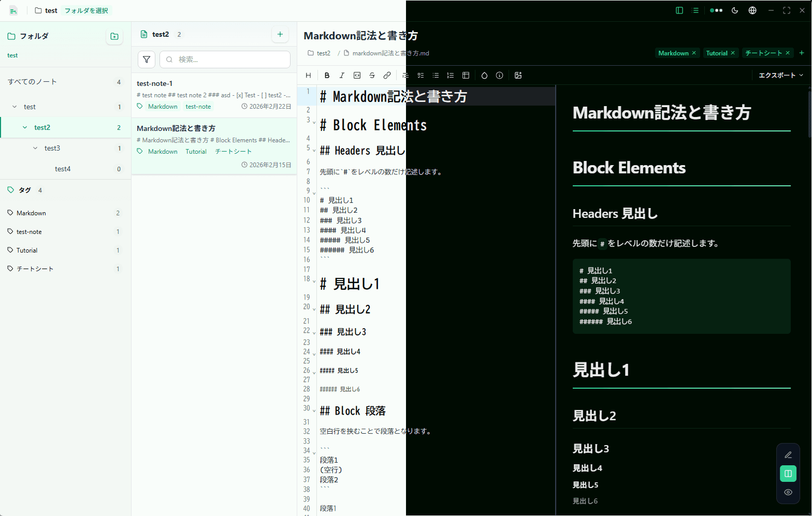Switch to preview-only view with eye icon
Viewport: 812px width, 516px height.
coord(788,492)
